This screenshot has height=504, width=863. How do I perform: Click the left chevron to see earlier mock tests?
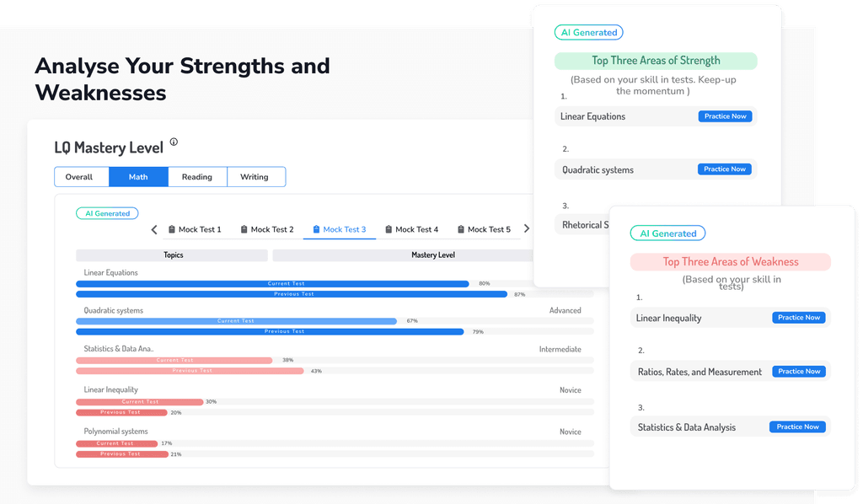[154, 228]
